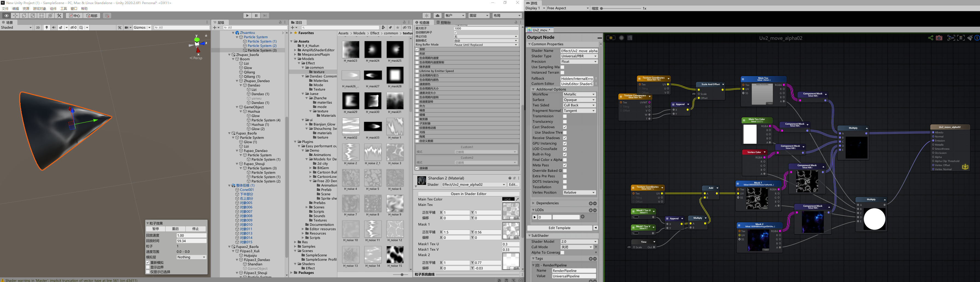Click the 暂停 button in particle panel

[156, 229]
